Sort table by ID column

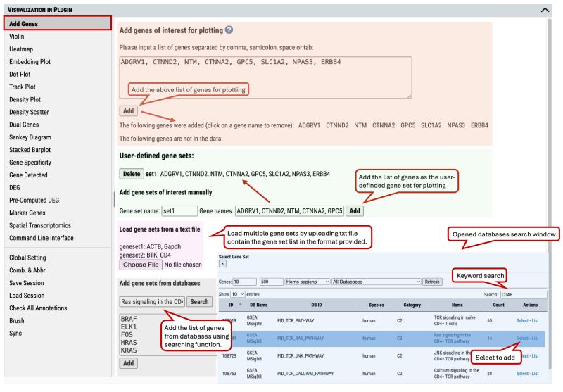pyautogui.click(x=232, y=305)
